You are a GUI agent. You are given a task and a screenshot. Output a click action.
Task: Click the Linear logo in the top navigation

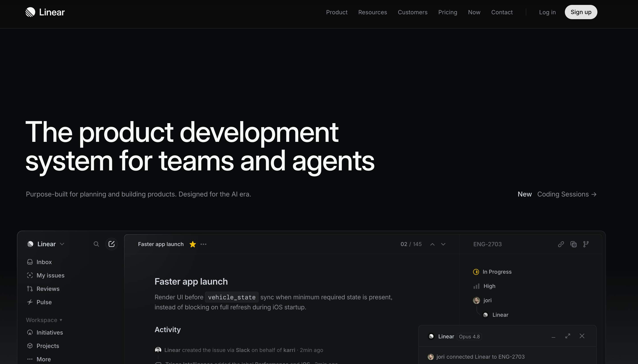[x=45, y=12]
